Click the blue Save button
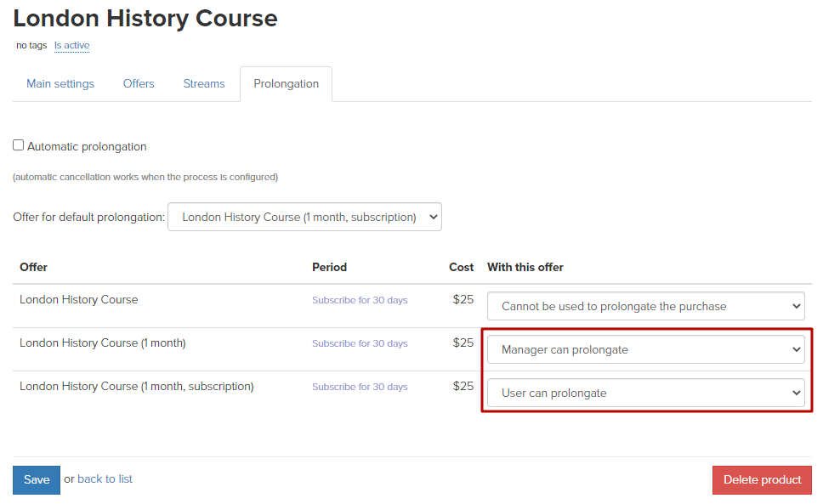 37,480
